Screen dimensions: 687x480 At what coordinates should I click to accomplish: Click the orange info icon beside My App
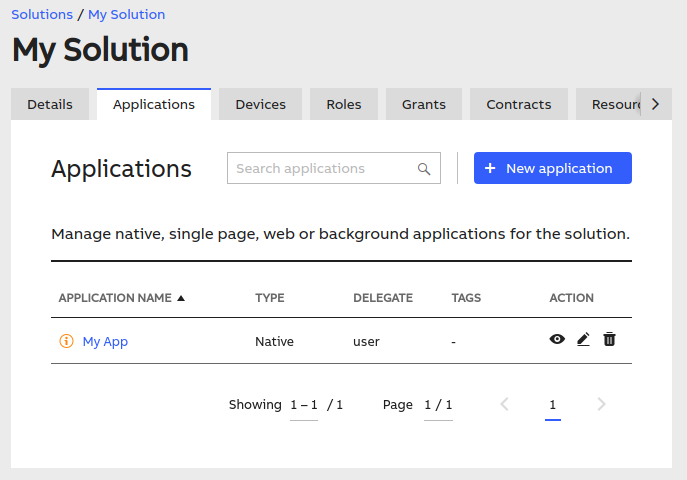point(66,341)
